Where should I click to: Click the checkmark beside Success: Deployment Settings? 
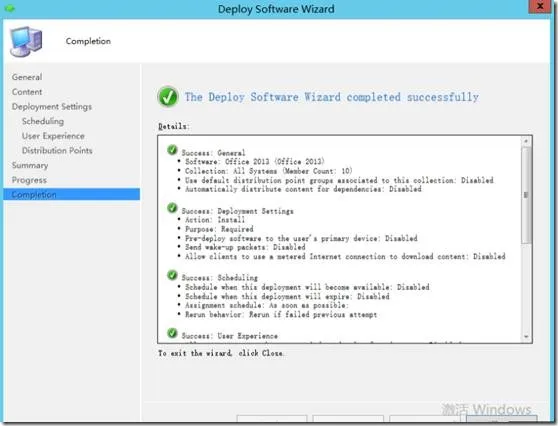(x=172, y=208)
